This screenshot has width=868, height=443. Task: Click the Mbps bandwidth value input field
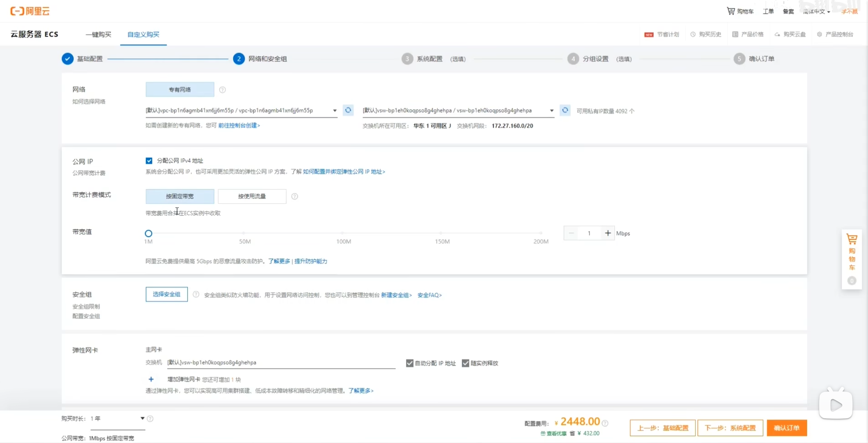(x=589, y=233)
